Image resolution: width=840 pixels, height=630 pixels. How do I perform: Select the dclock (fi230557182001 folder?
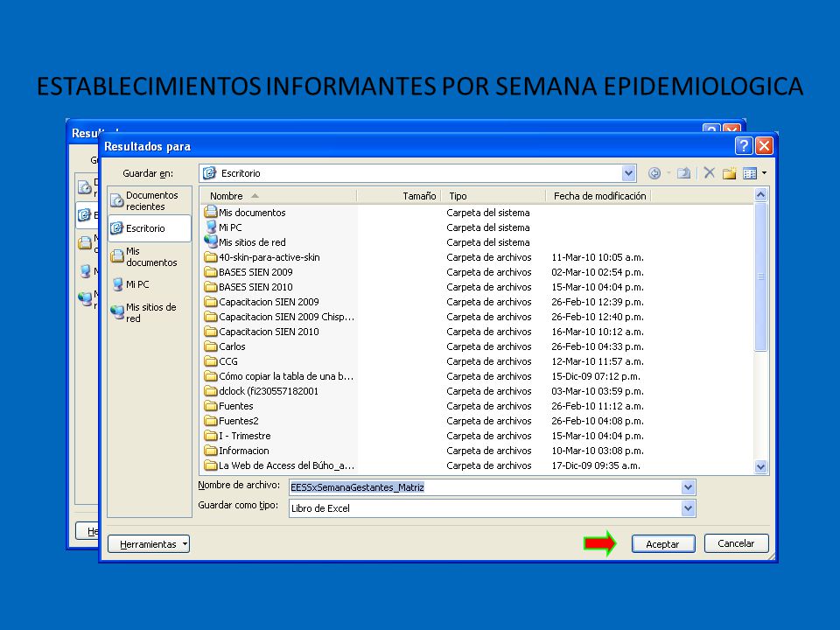tap(262, 392)
